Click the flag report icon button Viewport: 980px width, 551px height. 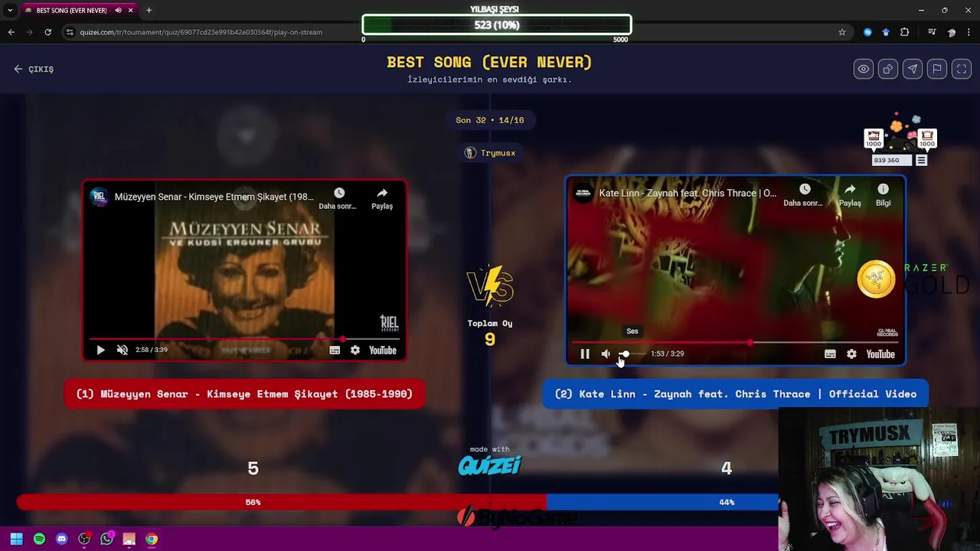(937, 69)
